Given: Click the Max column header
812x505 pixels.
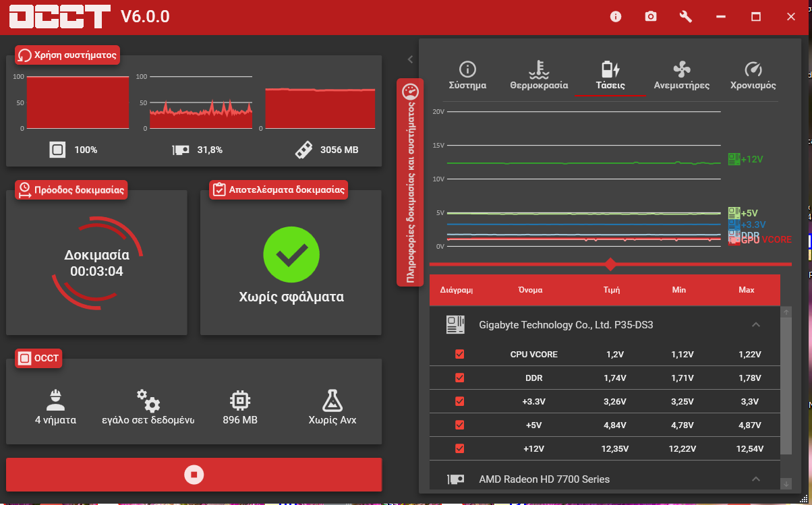Looking at the screenshot, I should pos(747,290).
